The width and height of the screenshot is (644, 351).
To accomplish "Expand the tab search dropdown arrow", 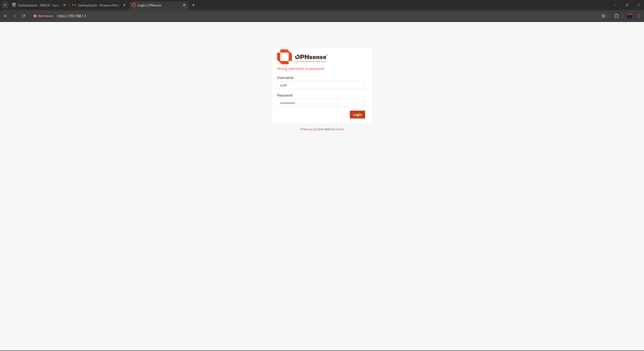I will pos(5,5).
